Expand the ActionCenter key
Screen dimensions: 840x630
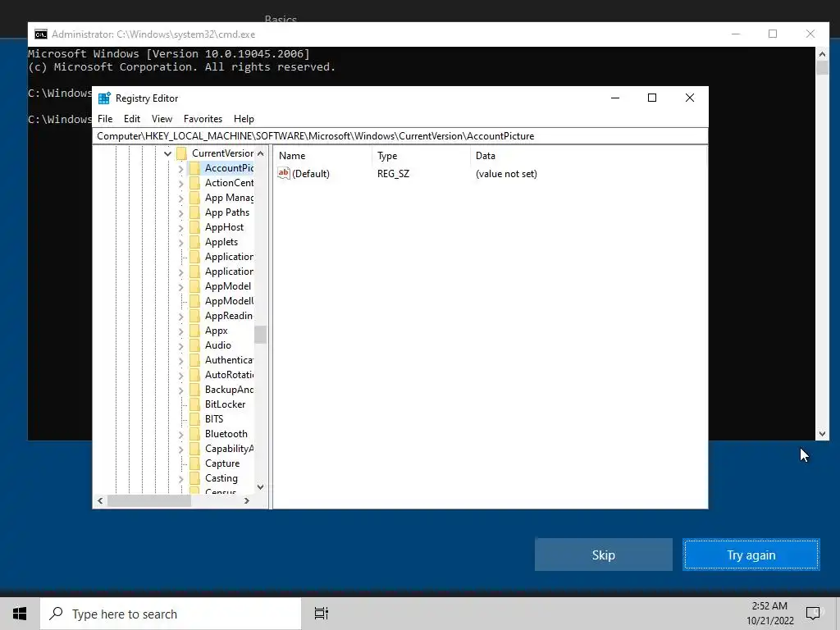click(180, 183)
